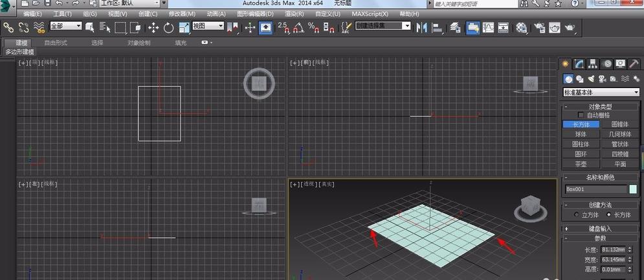Viewport: 644px width, 280px height.
Task: Open the 全部 selection filter dropdown
Action: pyautogui.click(x=65, y=27)
